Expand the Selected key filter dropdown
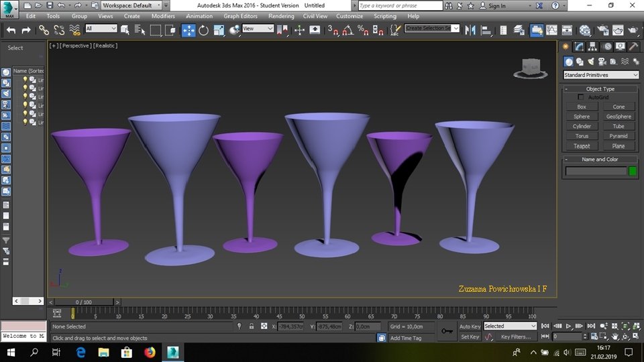 click(510, 326)
